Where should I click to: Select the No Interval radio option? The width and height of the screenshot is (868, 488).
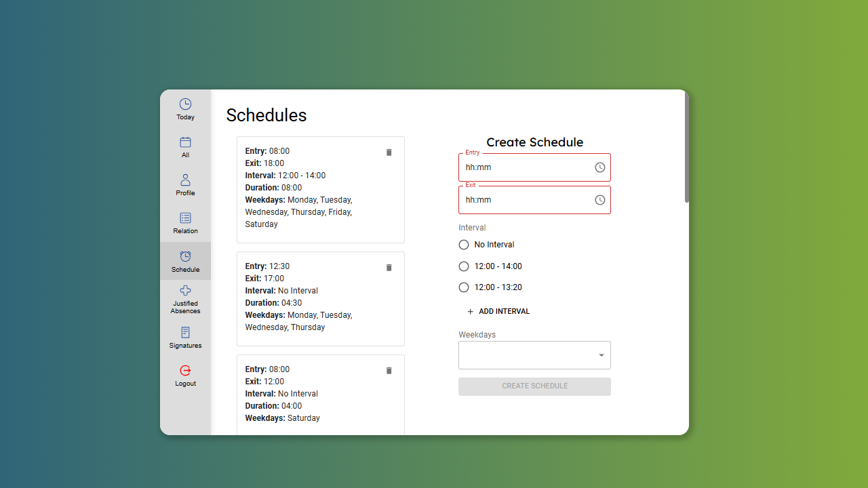pyautogui.click(x=464, y=245)
